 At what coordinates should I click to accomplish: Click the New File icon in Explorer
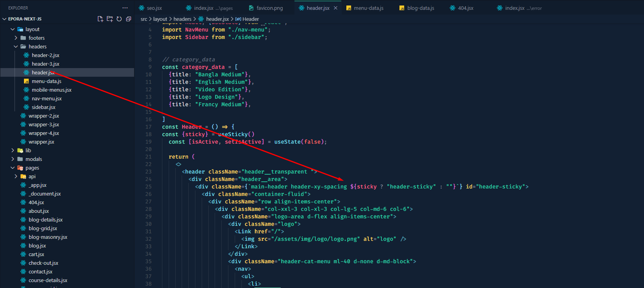pyautogui.click(x=100, y=19)
